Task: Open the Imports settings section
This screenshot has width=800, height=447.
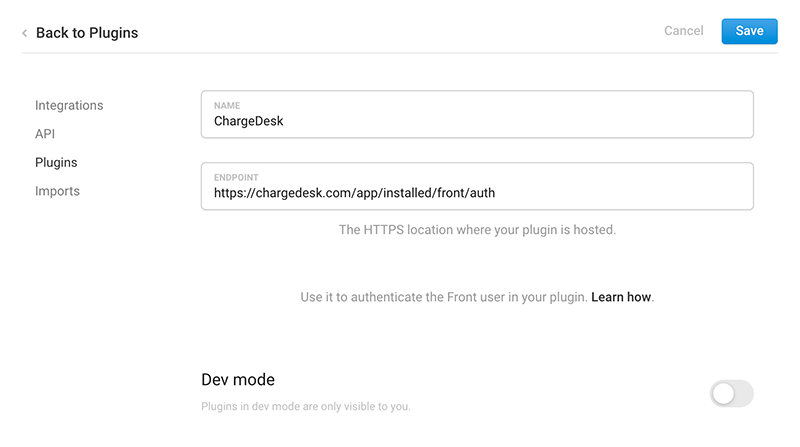Action: [57, 191]
